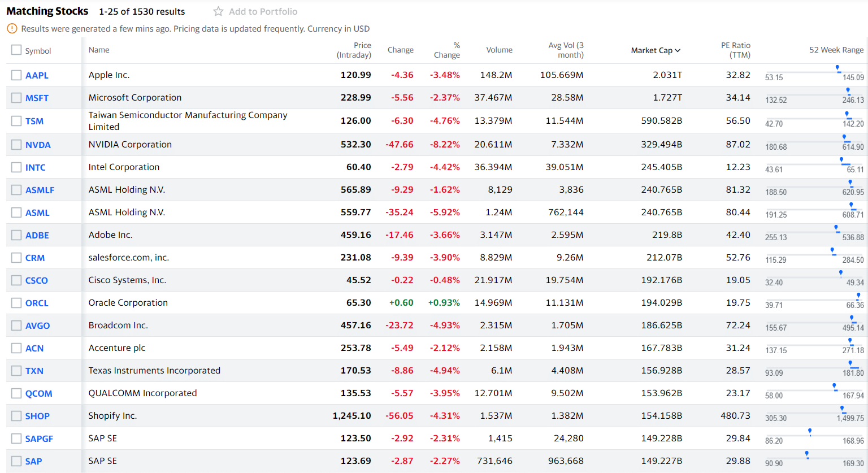Open the CSCO ticker link
This screenshot has width=868, height=473.
(x=37, y=280)
